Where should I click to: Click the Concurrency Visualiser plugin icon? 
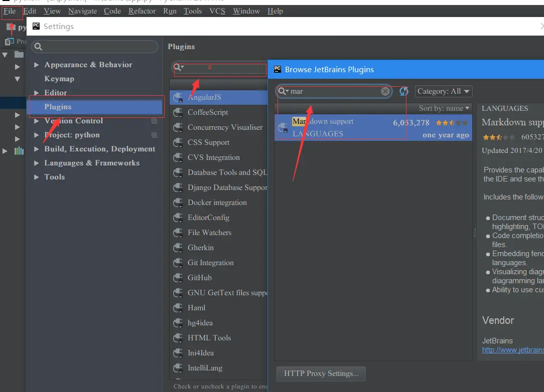click(x=178, y=127)
